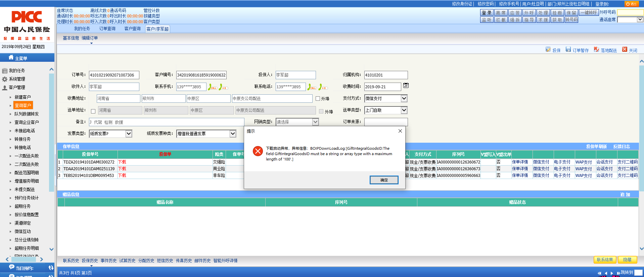Image resolution: width=644 pixels, height=277 pixels.
Task: Open 保单详情 for policy TDAA20194101DAM0251139
Action: [x=520, y=169]
